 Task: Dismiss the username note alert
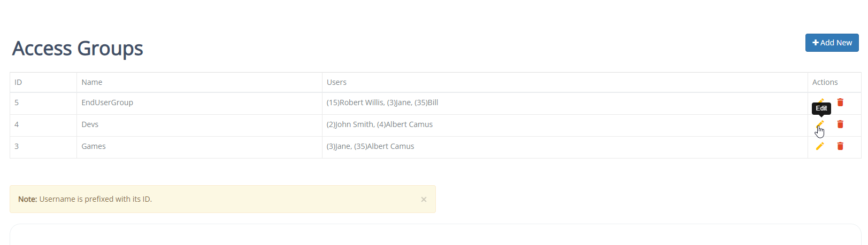click(x=424, y=200)
